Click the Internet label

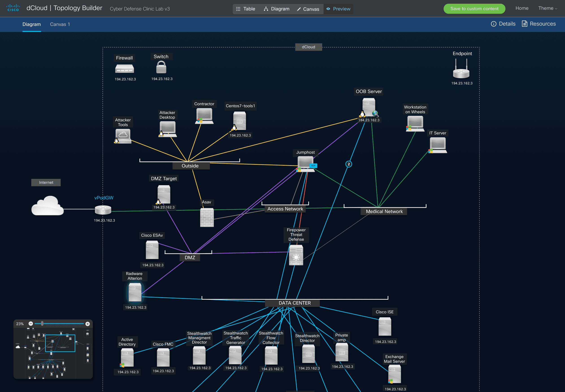tap(46, 182)
